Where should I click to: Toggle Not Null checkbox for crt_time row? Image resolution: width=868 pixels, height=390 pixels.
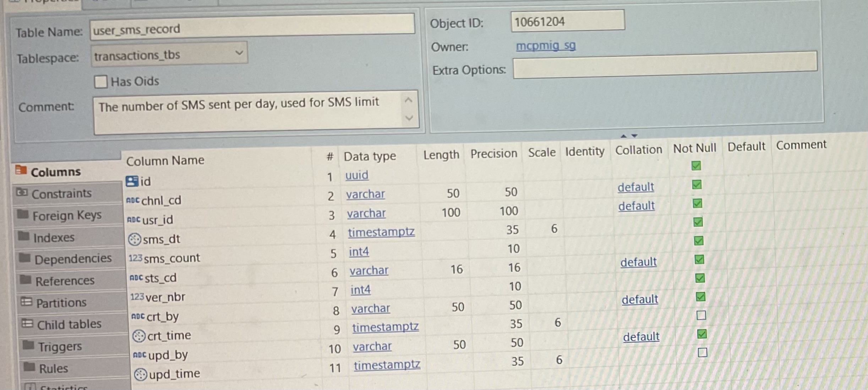(701, 315)
